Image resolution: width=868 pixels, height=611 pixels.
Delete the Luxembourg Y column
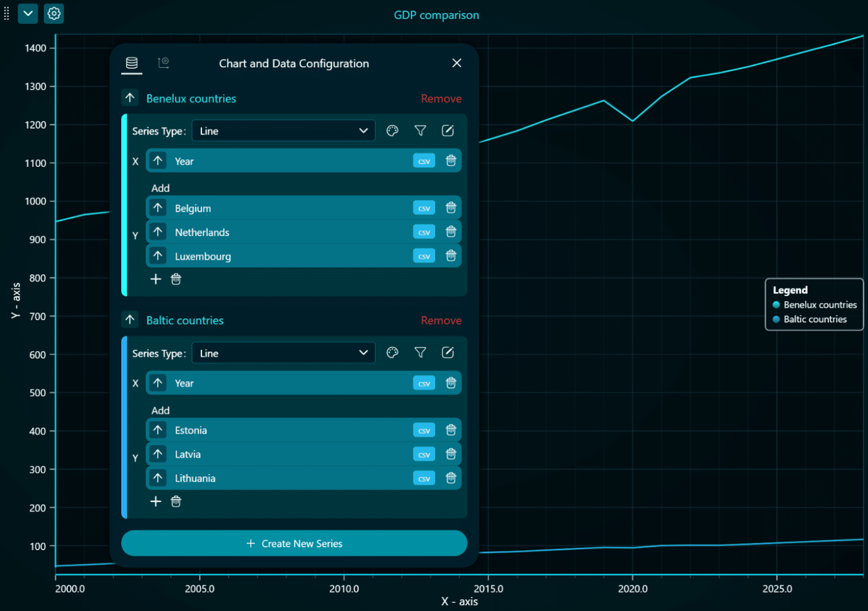click(451, 256)
